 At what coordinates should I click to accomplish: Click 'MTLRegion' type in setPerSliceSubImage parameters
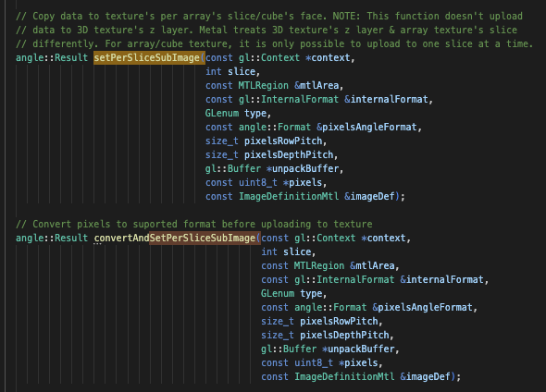point(264,86)
